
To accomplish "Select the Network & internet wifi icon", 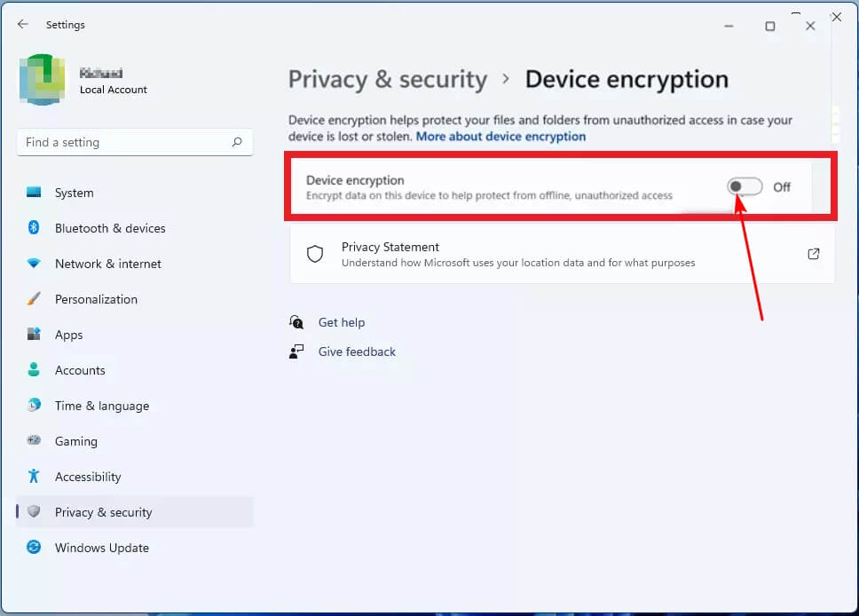I will tap(34, 264).
